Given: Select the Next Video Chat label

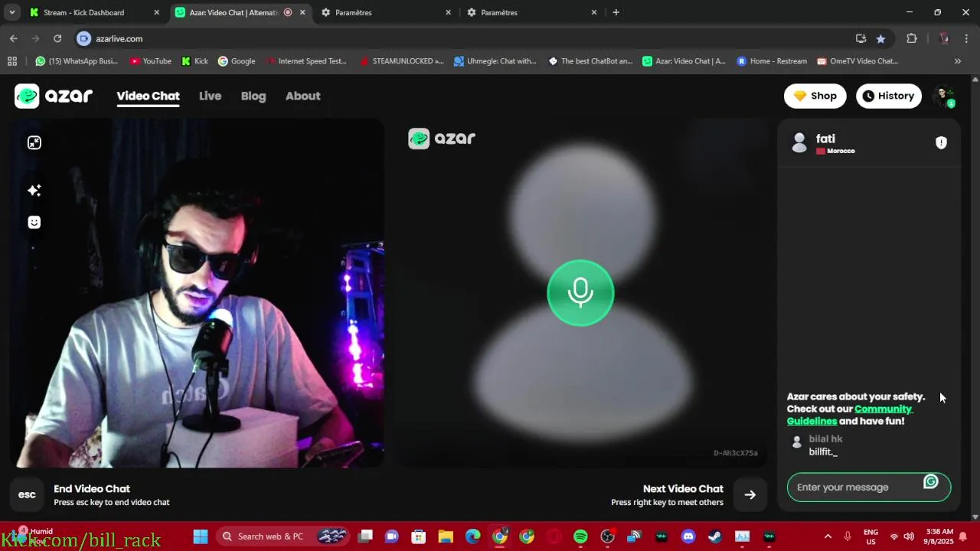Looking at the screenshot, I should pos(683,488).
